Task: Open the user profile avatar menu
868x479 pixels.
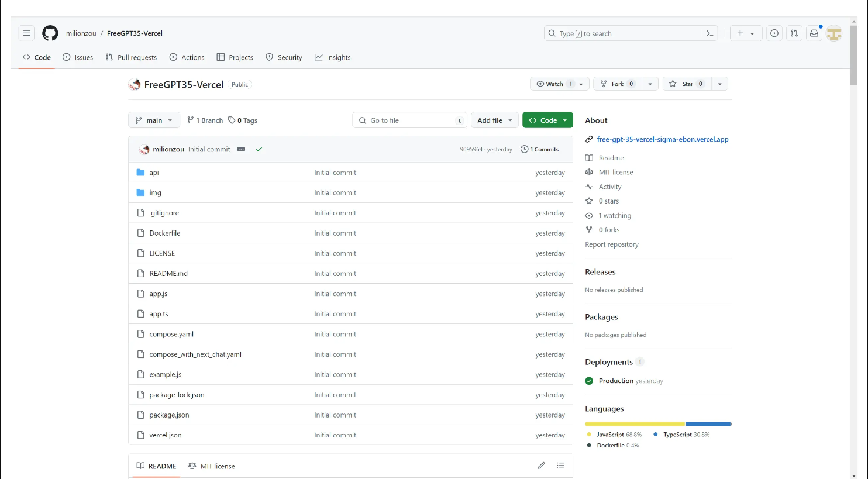Action: (x=834, y=33)
